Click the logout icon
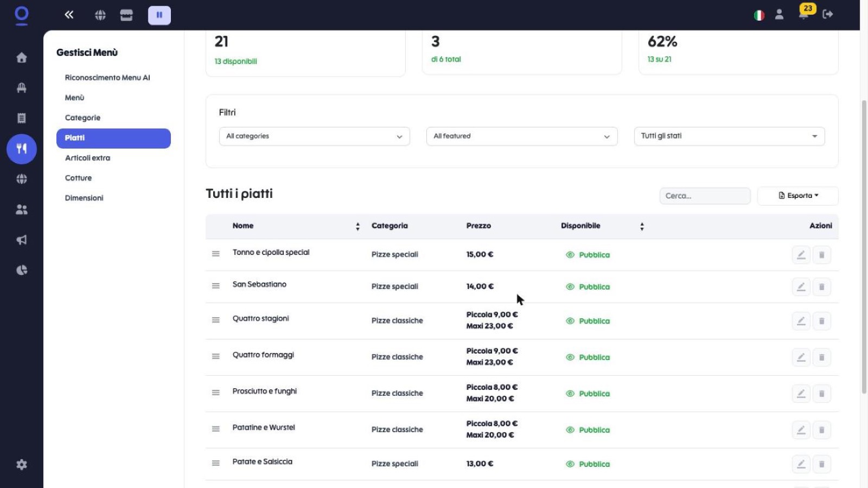Viewport: 868px width, 488px height. click(827, 15)
